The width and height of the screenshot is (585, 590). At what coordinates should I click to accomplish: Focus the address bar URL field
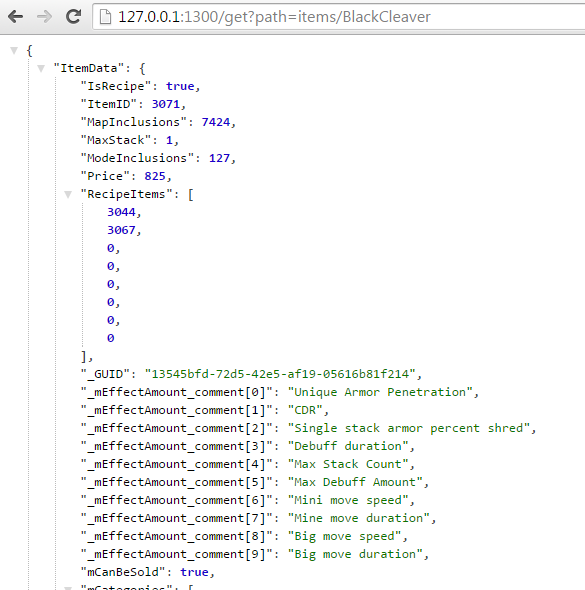tap(339, 17)
